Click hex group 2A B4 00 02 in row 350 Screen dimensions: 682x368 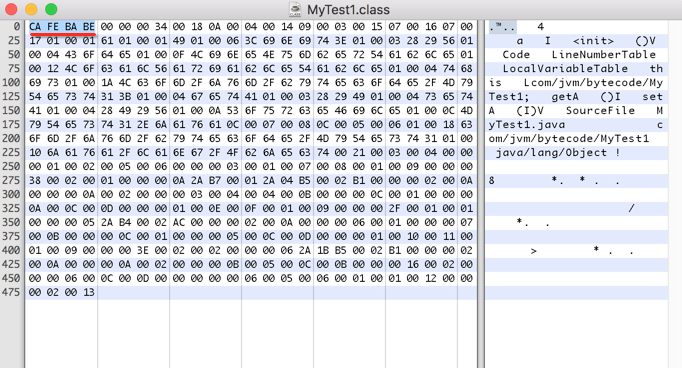pos(134,222)
